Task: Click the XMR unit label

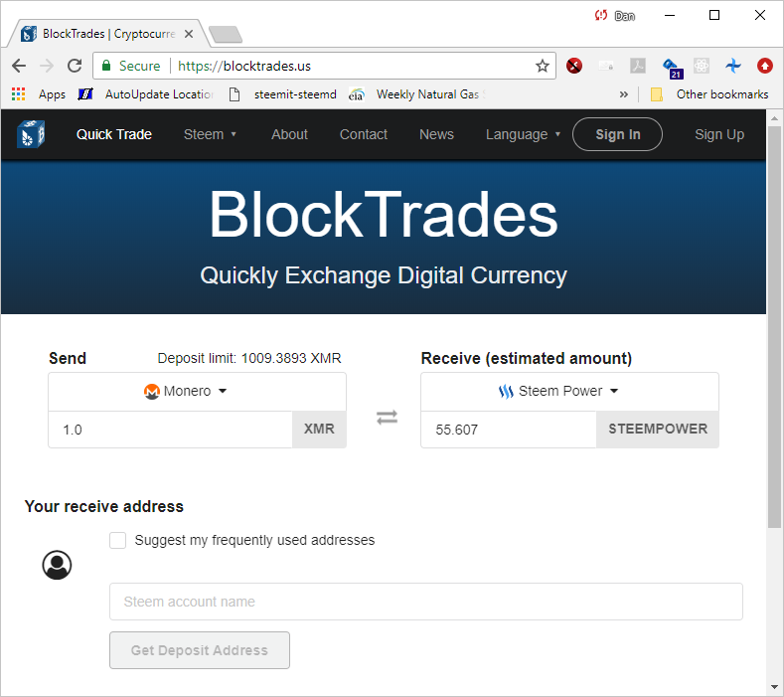Action: (x=319, y=430)
